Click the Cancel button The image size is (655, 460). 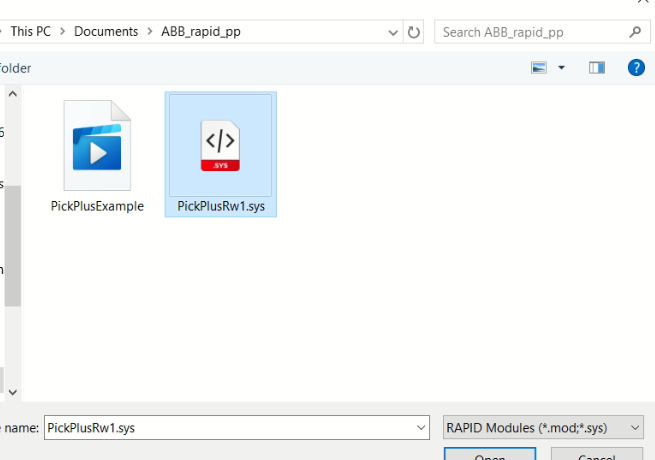(597, 454)
